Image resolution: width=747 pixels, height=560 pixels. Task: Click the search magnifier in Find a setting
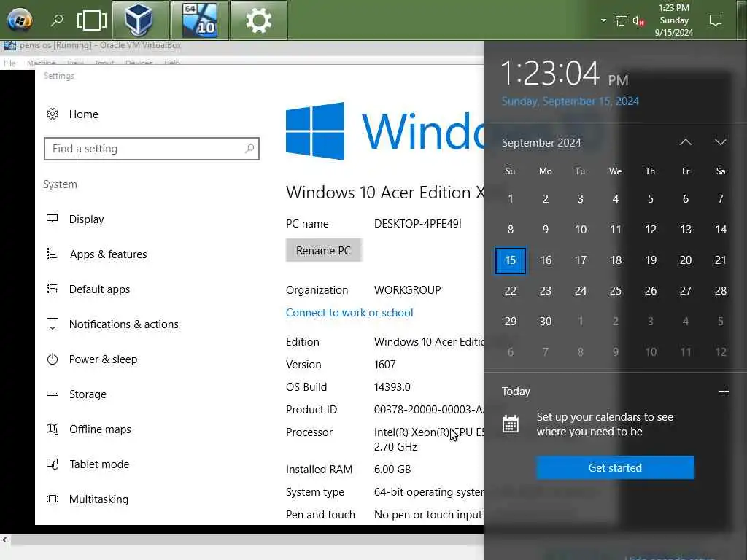249,149
